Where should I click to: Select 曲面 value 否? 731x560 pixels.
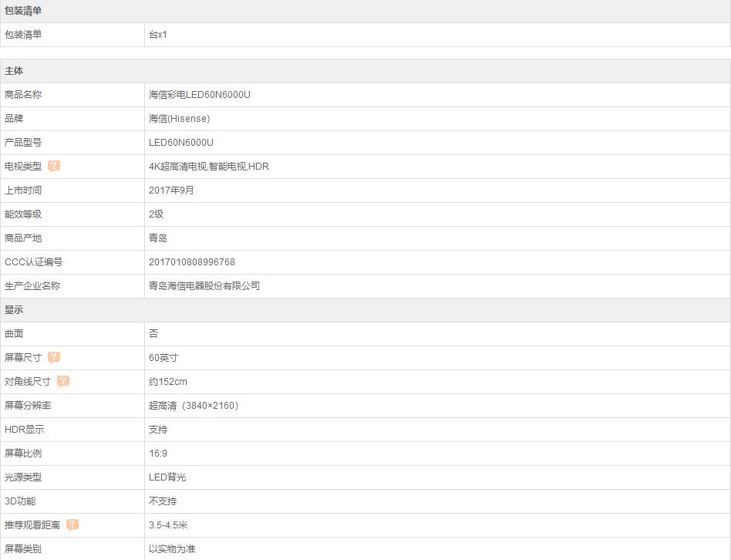[x=153, y=333]
